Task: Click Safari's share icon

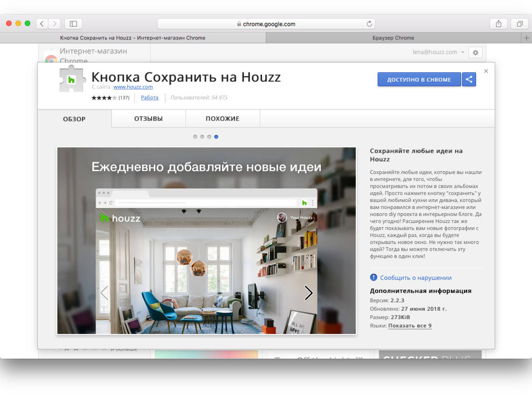Action: pyautogui.click(x=498, y=23)
